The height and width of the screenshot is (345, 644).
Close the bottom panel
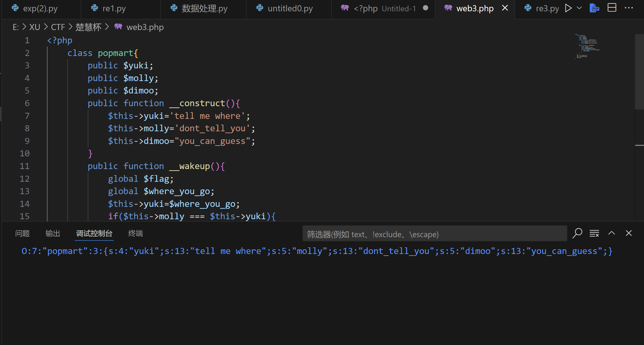point(629,233)
